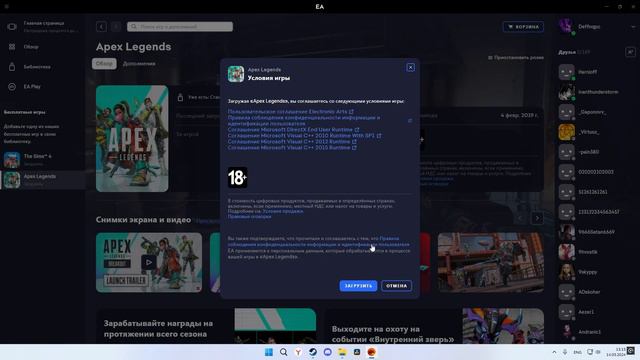Open the rightmost screenshot thumbnail
Image resolution: width=640 pixels, height=360 pixels.
coord(491,262)
